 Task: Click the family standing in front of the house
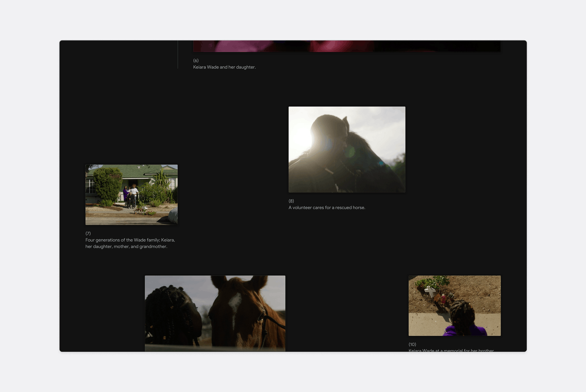(131, 196)
